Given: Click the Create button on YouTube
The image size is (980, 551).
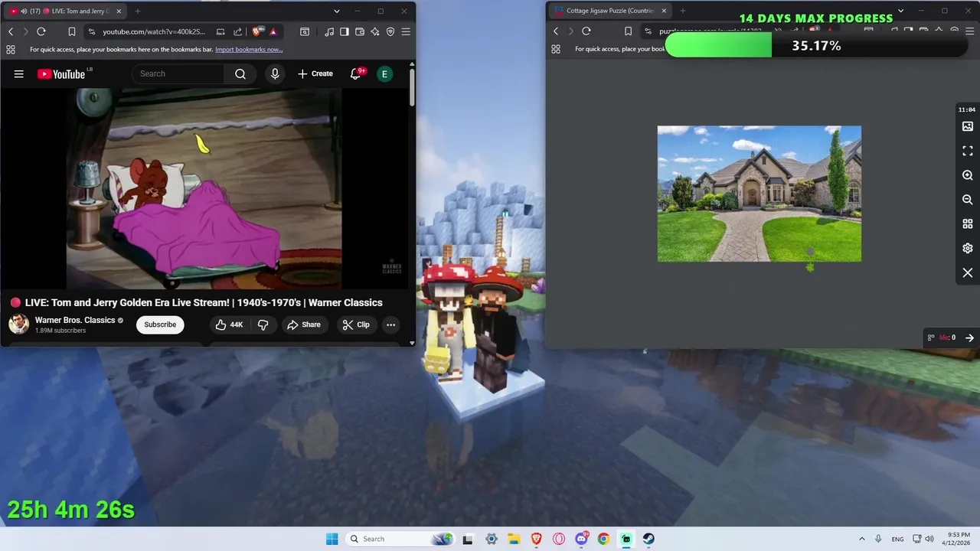Looking at the screenshot, I should 315,73.
